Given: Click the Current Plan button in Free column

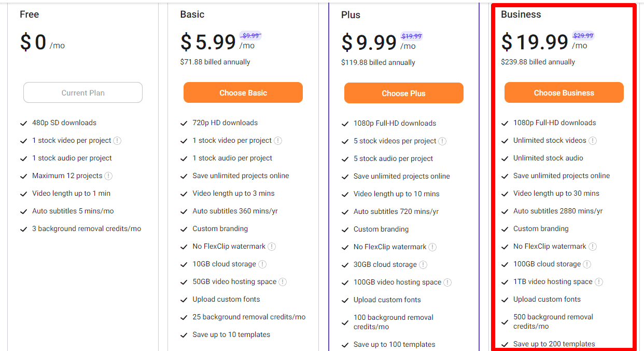Looking at the screenshot, I should [82, 92].
